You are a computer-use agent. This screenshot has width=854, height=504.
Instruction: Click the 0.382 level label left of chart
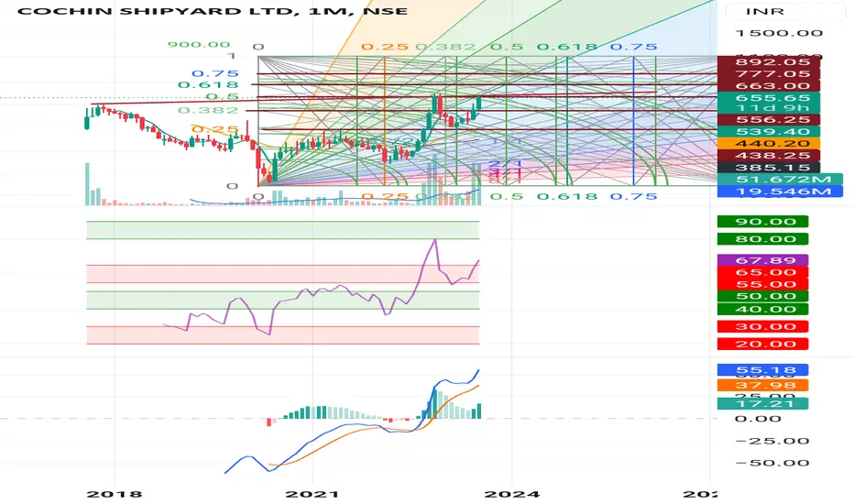(208, 111)
